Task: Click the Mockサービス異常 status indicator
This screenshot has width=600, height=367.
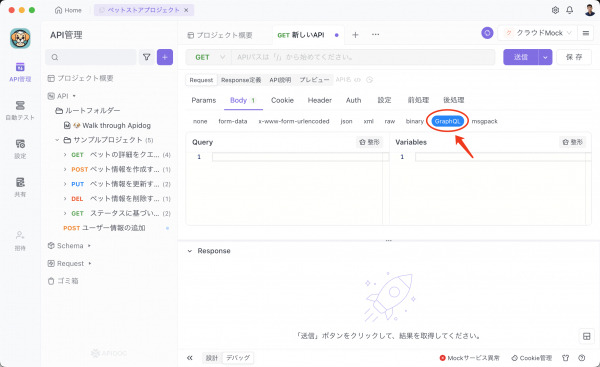Action: point(470,358)
